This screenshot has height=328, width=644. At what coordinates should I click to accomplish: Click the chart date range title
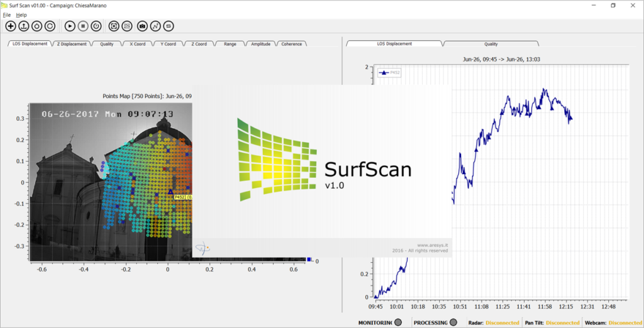(x=501, y=59)
